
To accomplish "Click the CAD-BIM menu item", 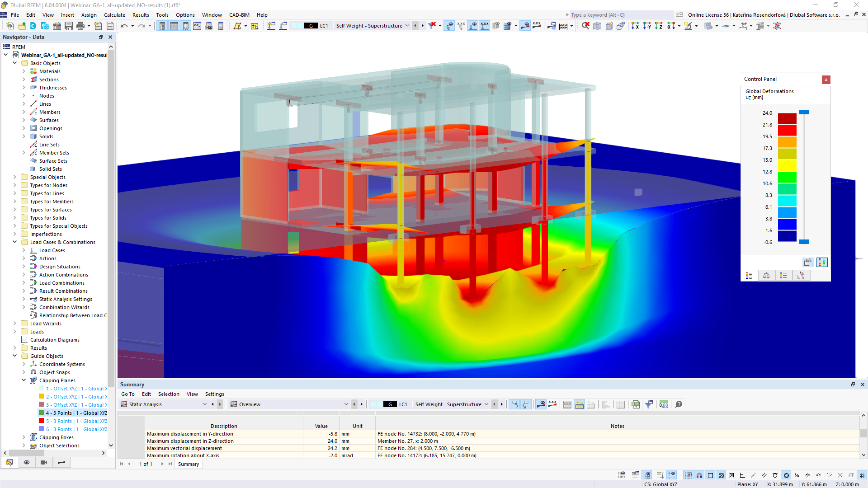I will click(x=238, y=15).
